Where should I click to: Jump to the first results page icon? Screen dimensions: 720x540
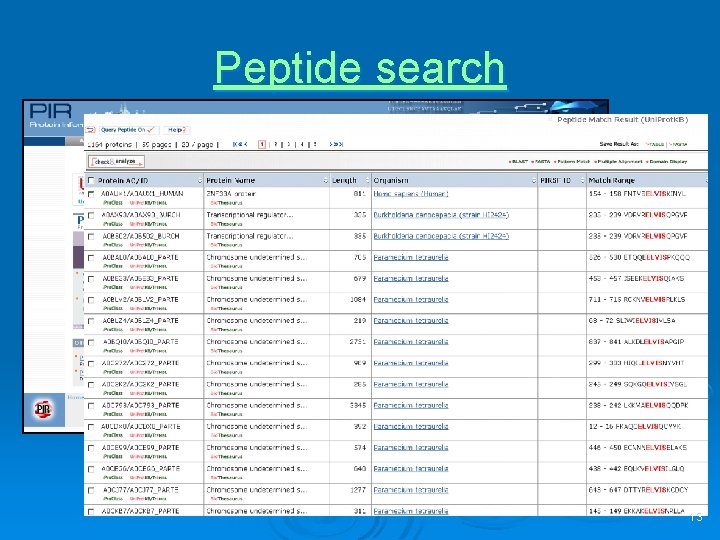[236, 144]
